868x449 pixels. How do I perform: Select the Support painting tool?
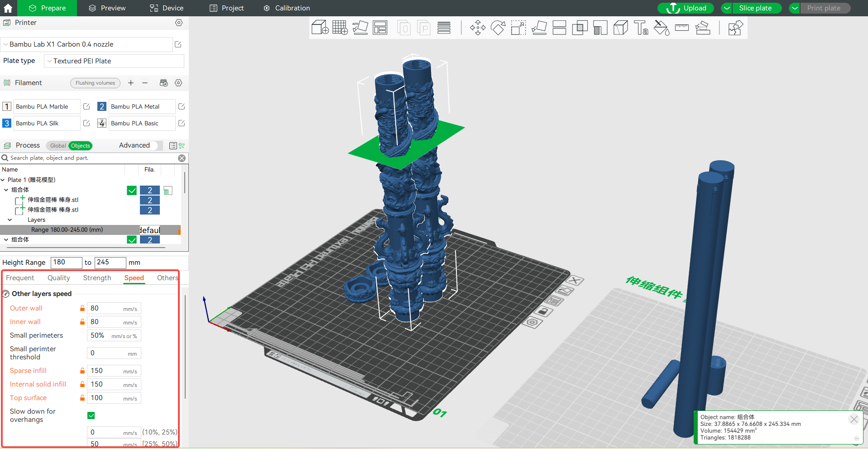(x=600, y=28)
